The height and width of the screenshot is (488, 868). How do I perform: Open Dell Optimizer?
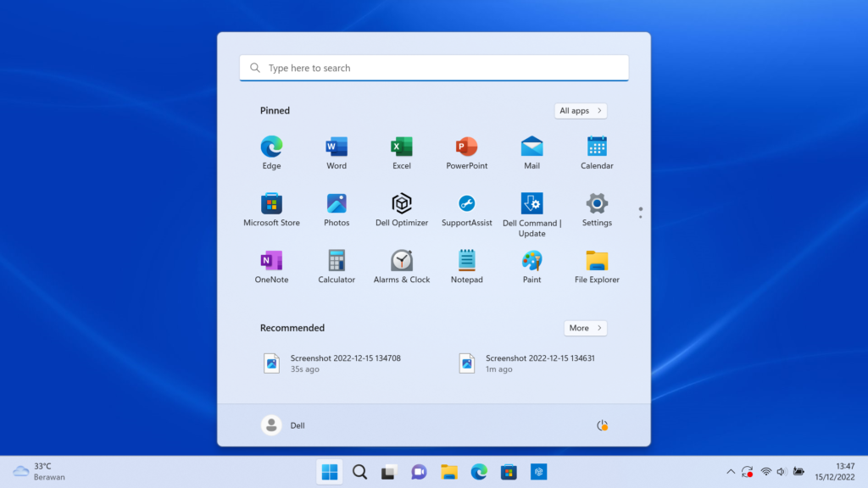click(401, 210)
